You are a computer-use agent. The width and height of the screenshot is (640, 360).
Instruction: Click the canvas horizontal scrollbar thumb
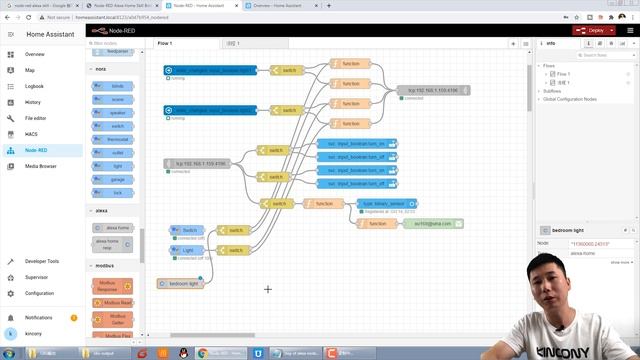212,335
